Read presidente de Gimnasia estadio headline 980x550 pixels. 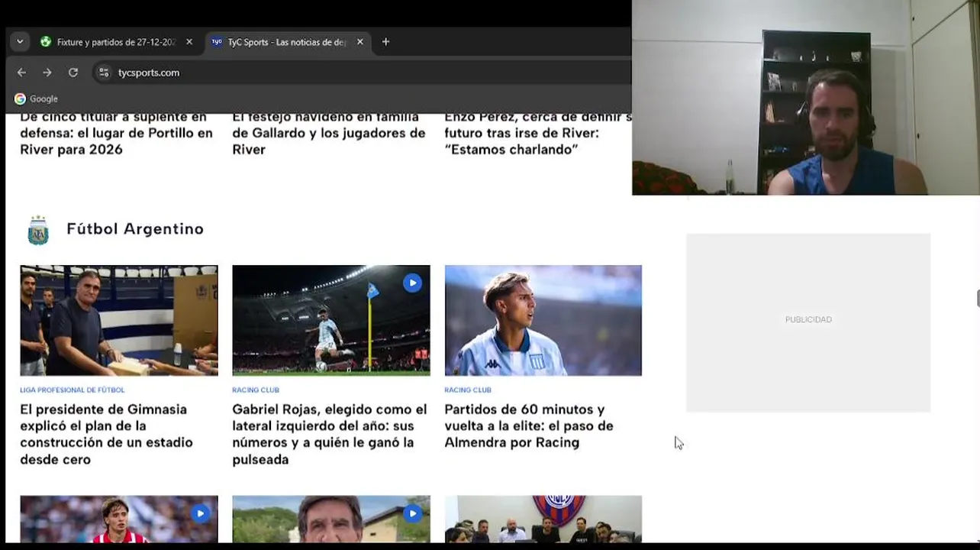(106, 434)
